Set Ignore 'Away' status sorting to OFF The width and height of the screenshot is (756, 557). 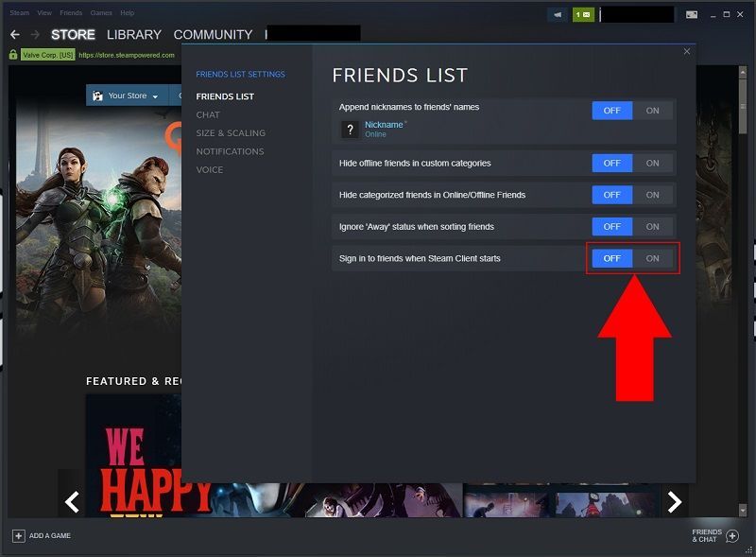[611, 226]
